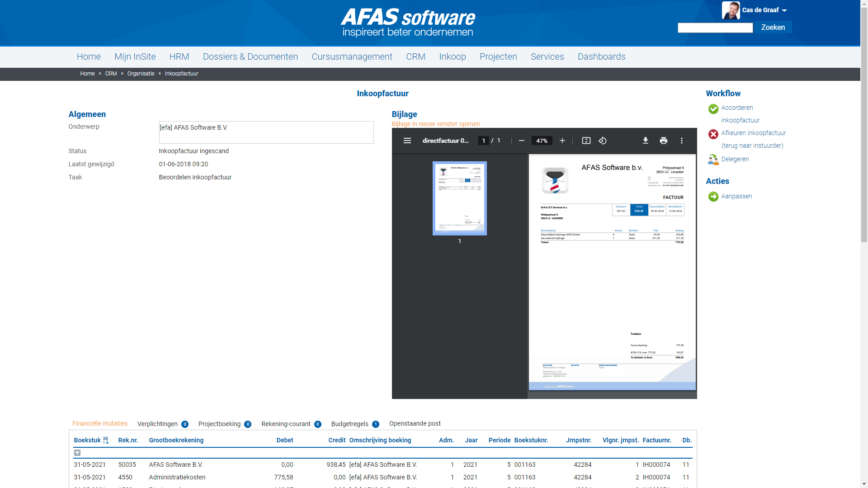Open the Services menu
868x488 pixels.
tap(547, 56)
